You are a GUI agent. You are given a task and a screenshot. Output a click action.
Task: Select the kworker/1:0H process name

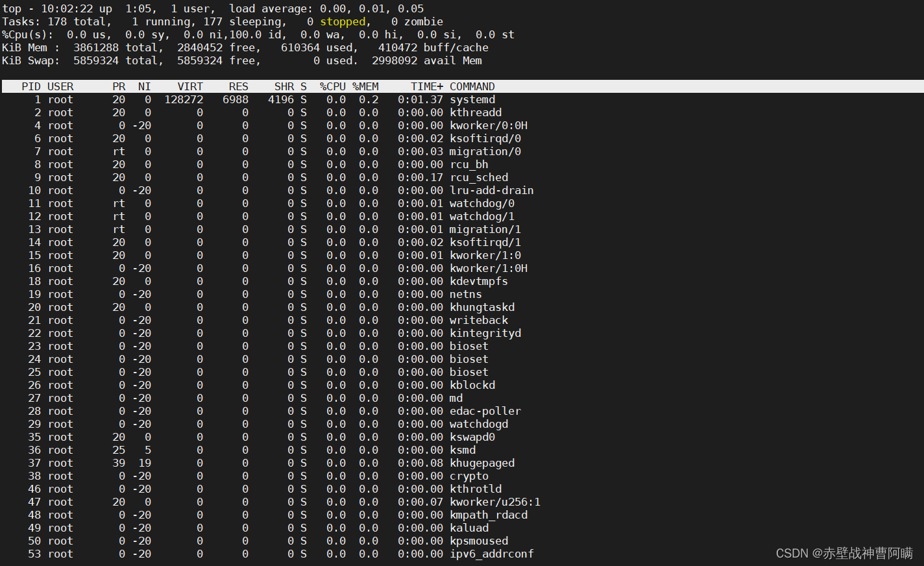[x=489, y=268]
